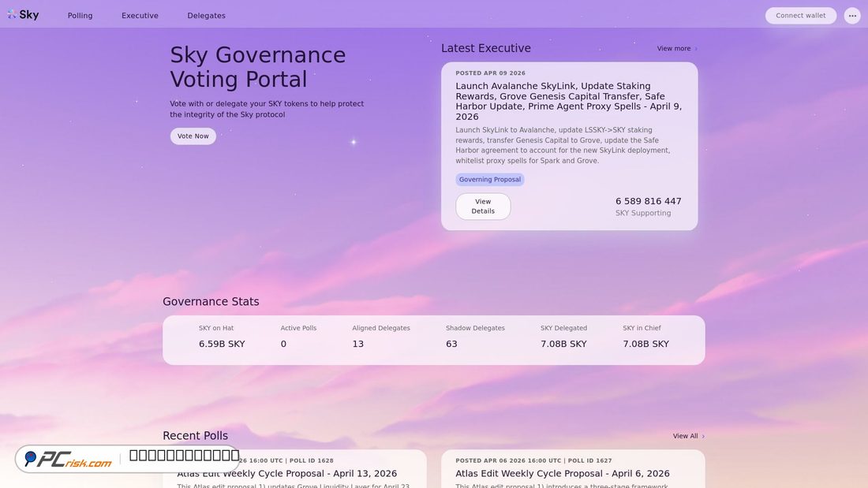Click the View All chevron arrow
Image resolution: width=868 pixels, height=488 pixels.
pyautogui.click(x=703, y=437)
